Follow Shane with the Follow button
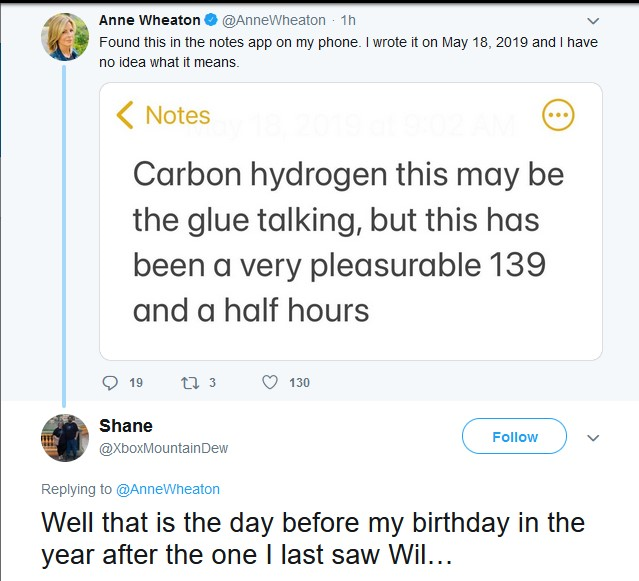 coord(514,437)
